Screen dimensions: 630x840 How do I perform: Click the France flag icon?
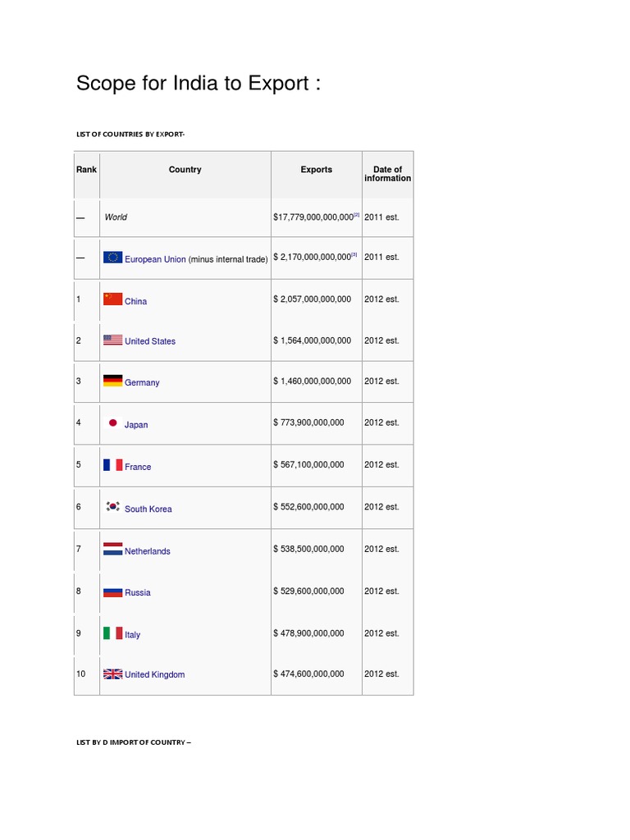(x=112, y=465)
